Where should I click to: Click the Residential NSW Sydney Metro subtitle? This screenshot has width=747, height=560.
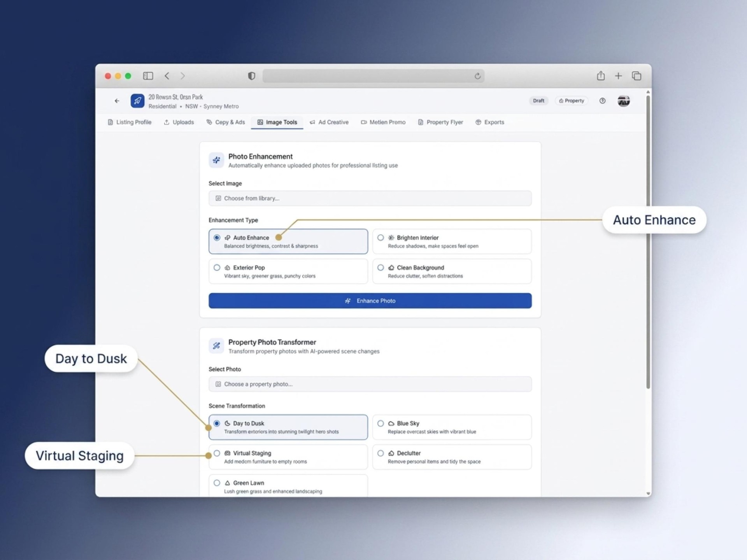pos(193,106)
